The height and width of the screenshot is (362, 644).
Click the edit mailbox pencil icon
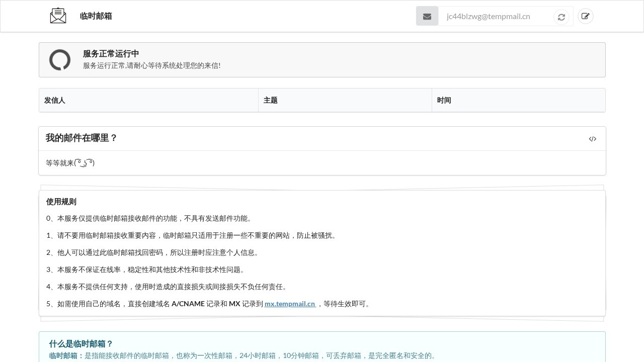(x=585, y=16)
